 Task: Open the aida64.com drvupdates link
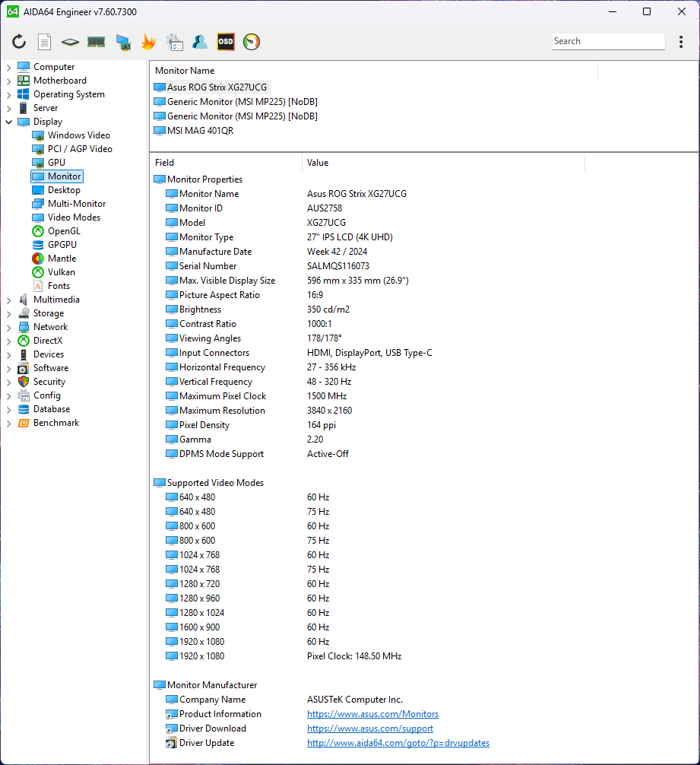tap(398, 742)
